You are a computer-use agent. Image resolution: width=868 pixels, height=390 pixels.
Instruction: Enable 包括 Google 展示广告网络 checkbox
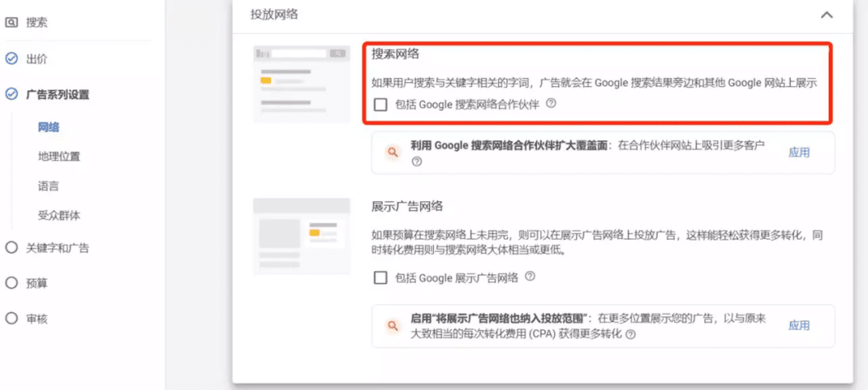tap(381, 277)
